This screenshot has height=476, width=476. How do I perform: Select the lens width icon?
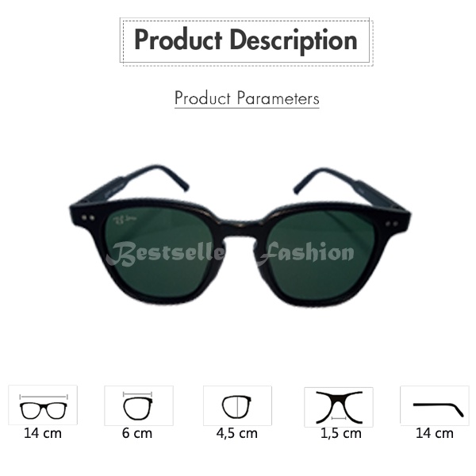coord(139,405)
